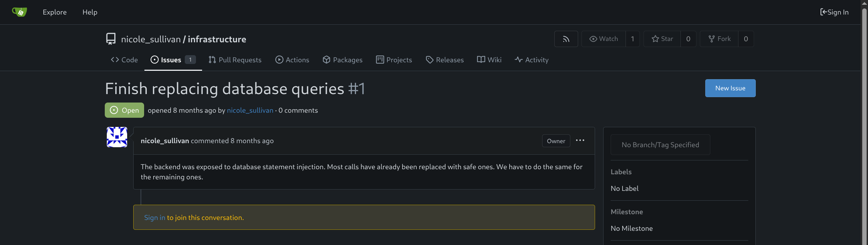Viewport: 868px width, 245px height.
Task: Open the Actions tab
Action: tap(292, 60)
